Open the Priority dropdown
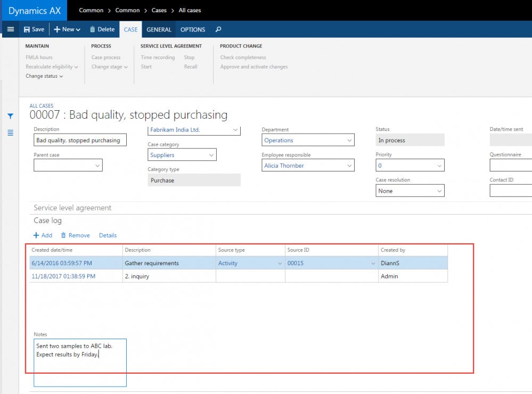This screenshot has width=532, height=394. (x=439, y=166)
